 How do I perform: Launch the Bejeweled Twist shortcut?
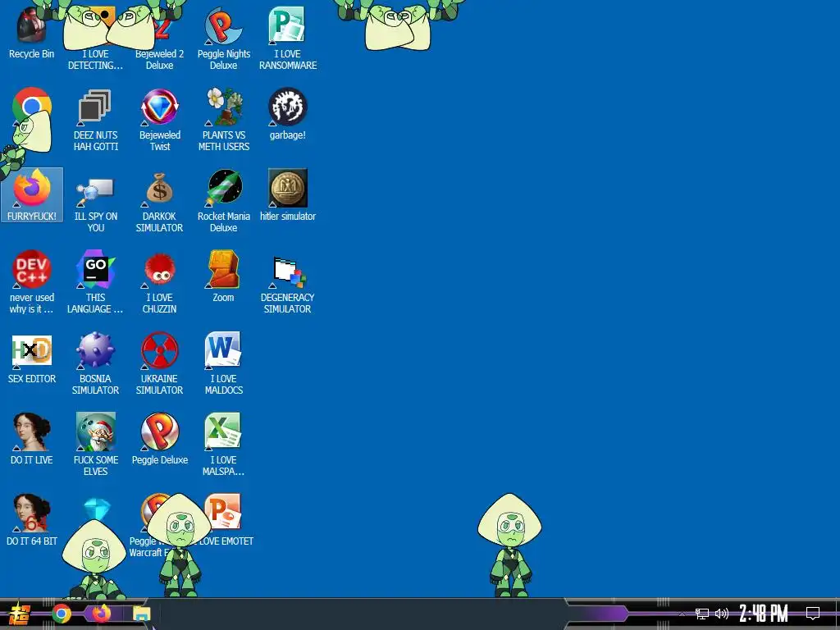160,120
